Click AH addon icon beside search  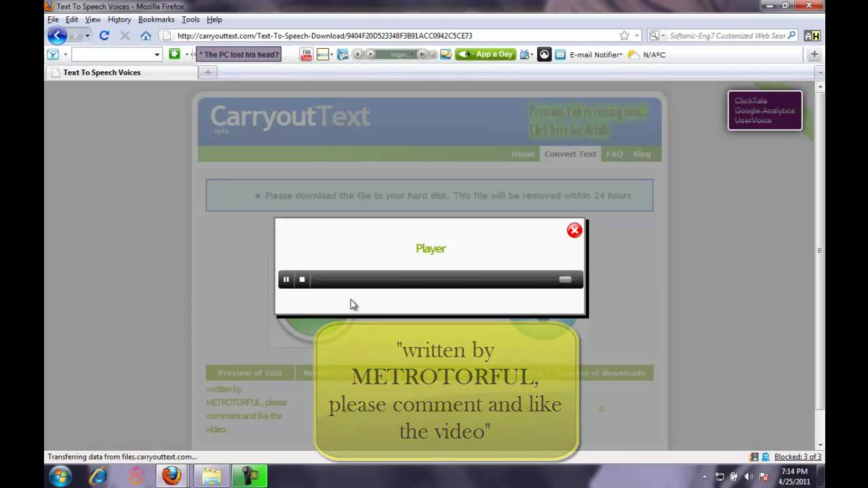point(812,36)
